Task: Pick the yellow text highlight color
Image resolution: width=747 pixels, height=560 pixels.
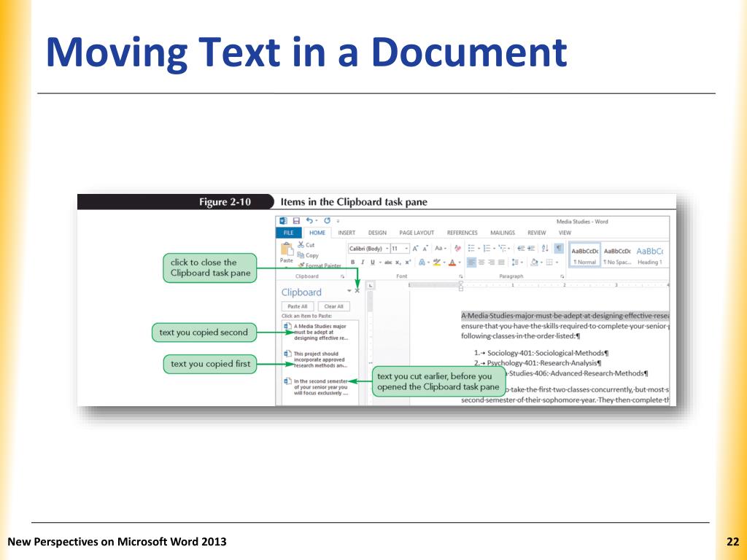Action: (x=436, y=262)
